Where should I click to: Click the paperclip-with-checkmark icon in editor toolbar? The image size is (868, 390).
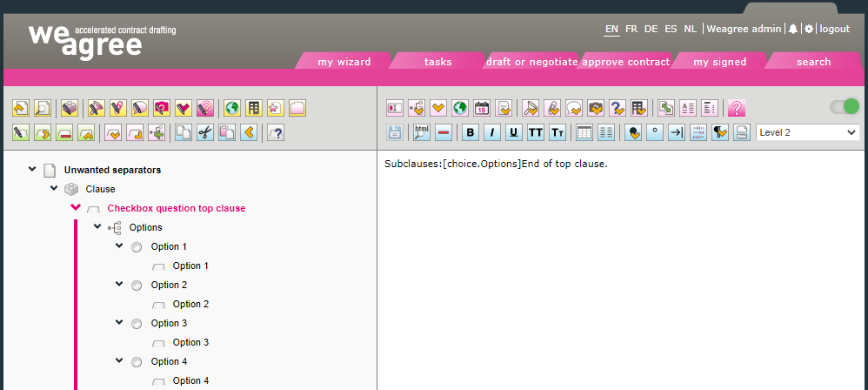tap(552, 108)
